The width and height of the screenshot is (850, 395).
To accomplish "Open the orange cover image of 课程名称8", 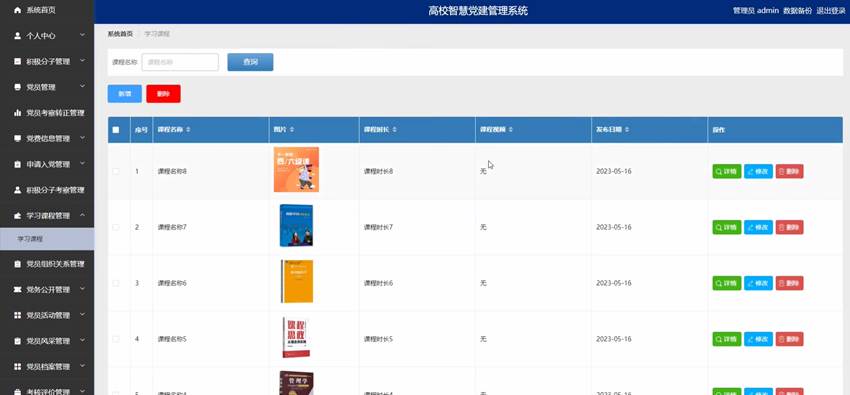I will (296, 170).
